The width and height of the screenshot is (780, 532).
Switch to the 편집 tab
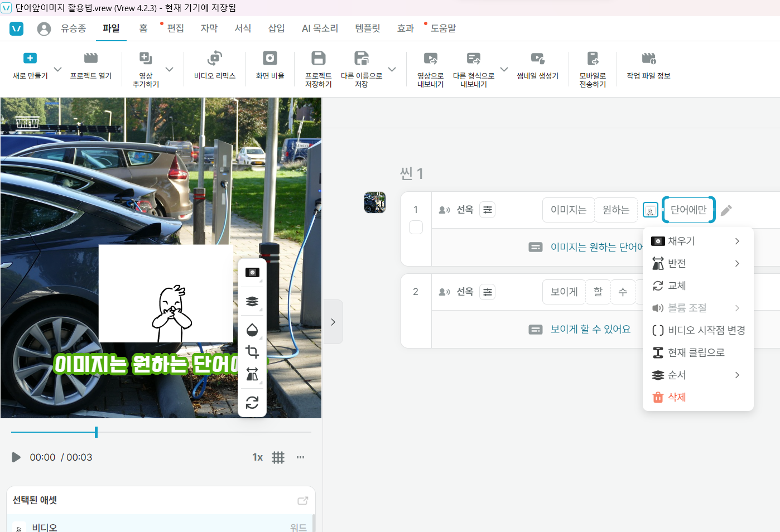[175, 28]
